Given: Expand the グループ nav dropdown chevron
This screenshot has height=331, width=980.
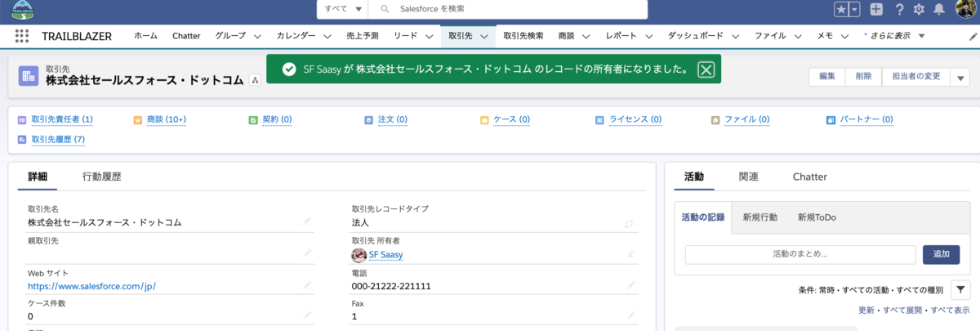Looking at the screenshot, I should click(x=257, y=37).
